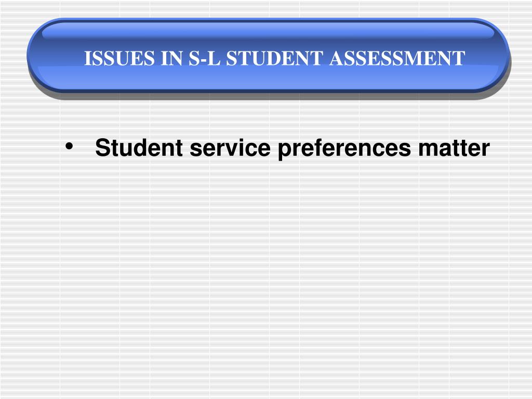This screenshot has height=399, width=532.
Task: Click the empty slide area below the bullet
Action: 266,271
